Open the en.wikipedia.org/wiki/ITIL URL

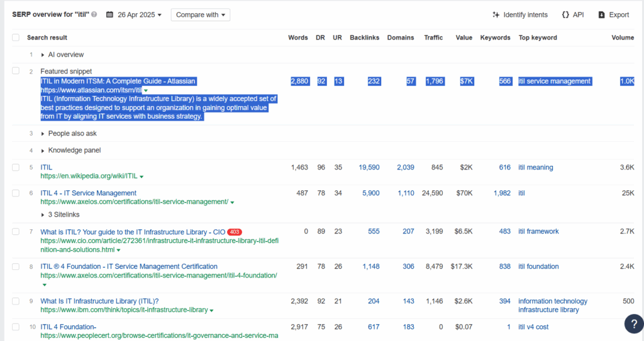pyautogui.click(x=89, y=176)
